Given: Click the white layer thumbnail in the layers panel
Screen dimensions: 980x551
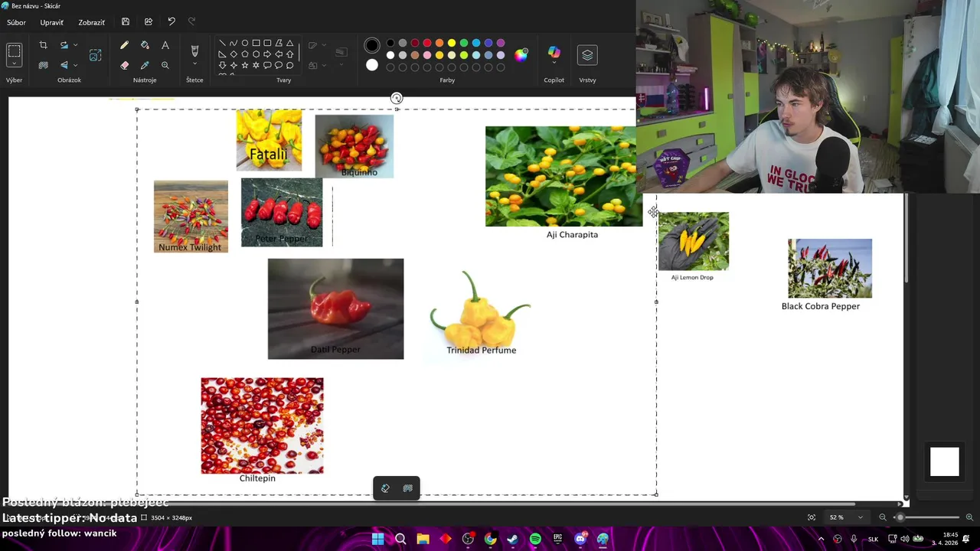Looking at the screenshot, I should pyautogui.click(x=944, y=462).
